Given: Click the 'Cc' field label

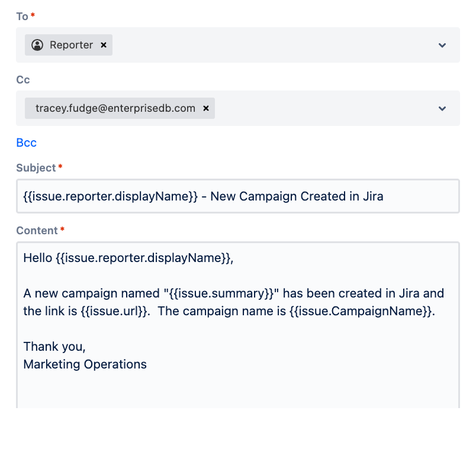Looking at the screenshot, I should (23, 80).
